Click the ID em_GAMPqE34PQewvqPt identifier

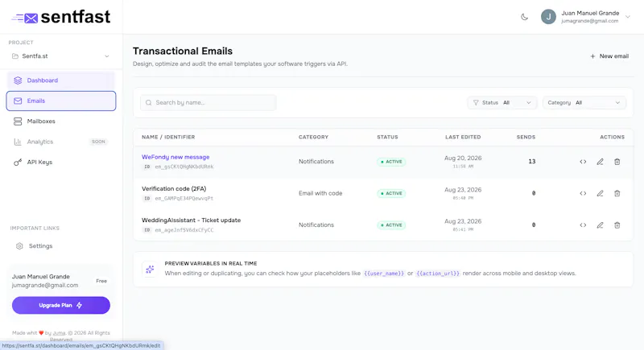[178, 198]
